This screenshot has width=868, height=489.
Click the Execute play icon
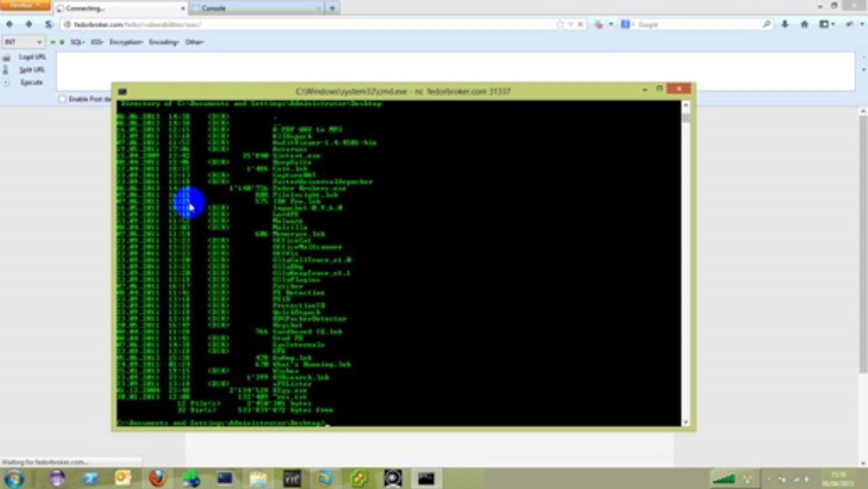[6, 82]
